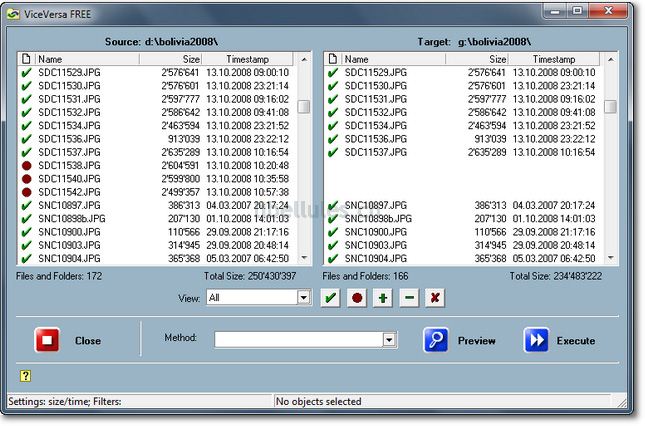Open the Method dropdown arrow
The height and width of the screenshot is (426, 645).
(x=389, y=340)
